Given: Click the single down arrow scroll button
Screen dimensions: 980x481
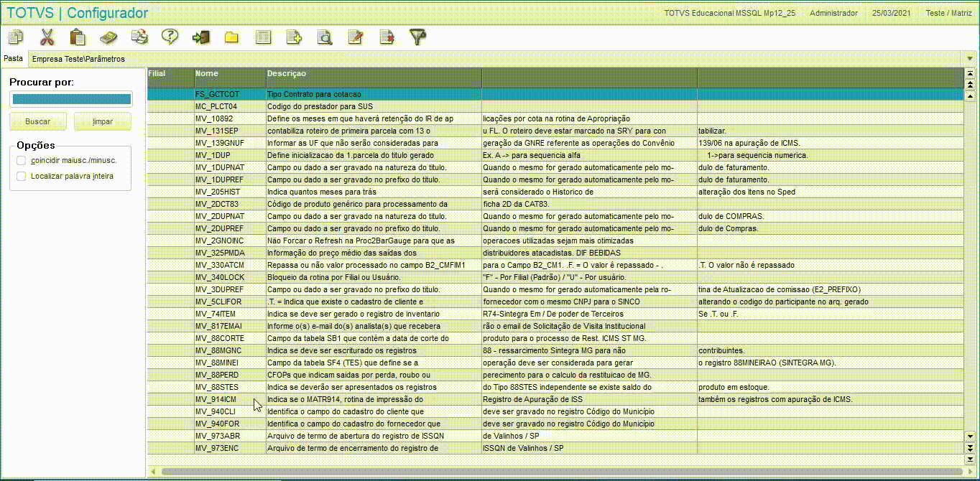Looking at the screenshot, I should [x=969, y=436].
